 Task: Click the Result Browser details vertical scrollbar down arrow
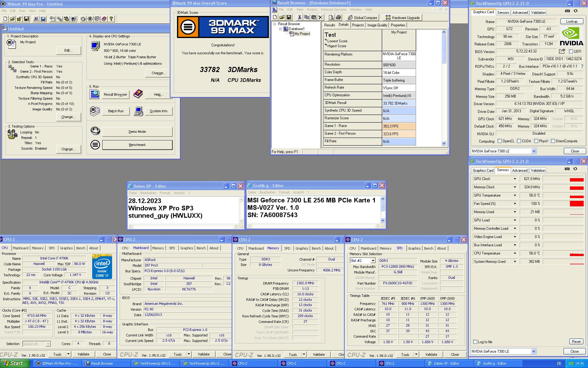444,143
